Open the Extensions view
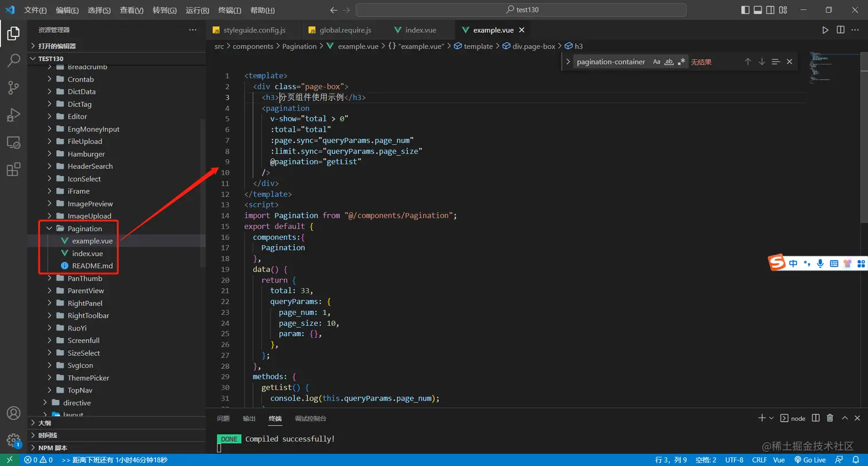Viewport: 868px width, 466px height. click(x=13, y=170)
